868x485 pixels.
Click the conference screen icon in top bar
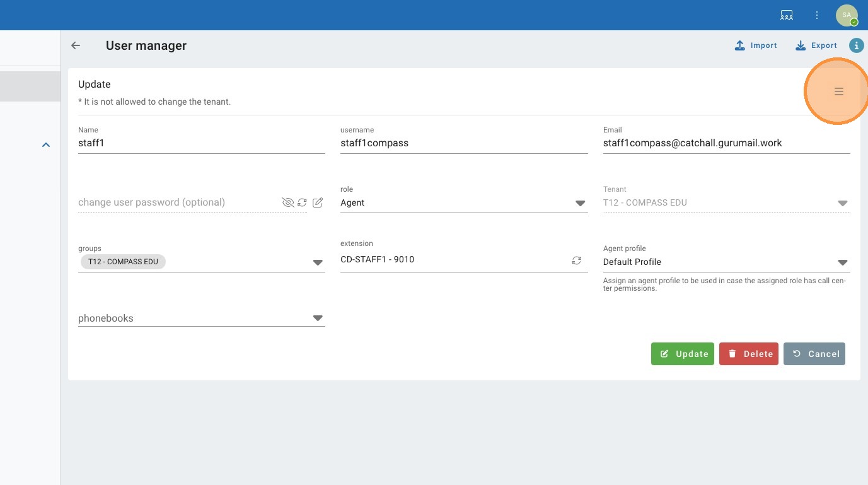(x=787, y=15)
